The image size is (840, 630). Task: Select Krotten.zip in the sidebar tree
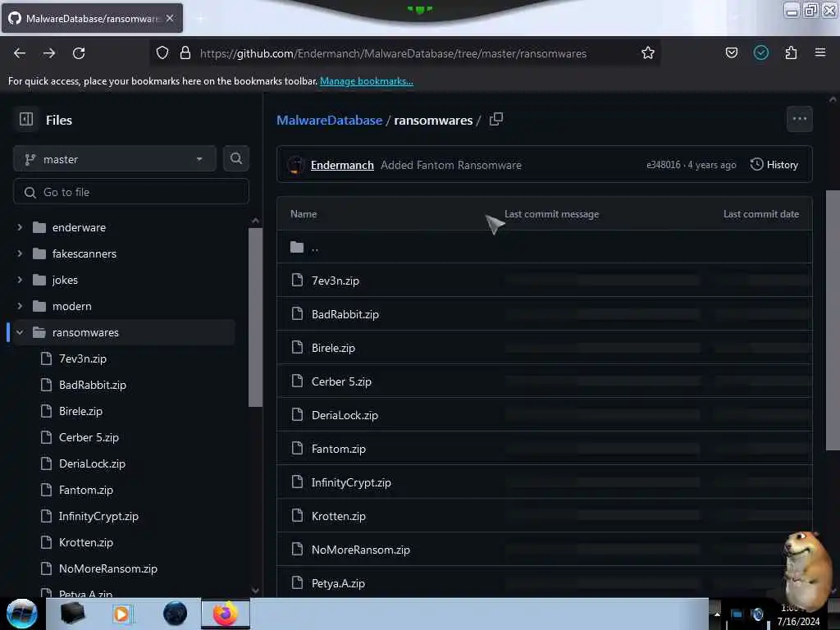tap(85, 542)
